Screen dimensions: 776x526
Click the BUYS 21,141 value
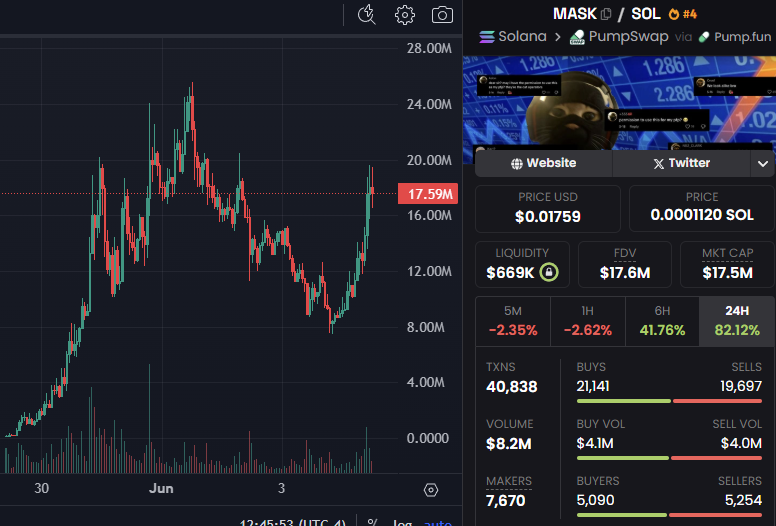click(593, 386)
